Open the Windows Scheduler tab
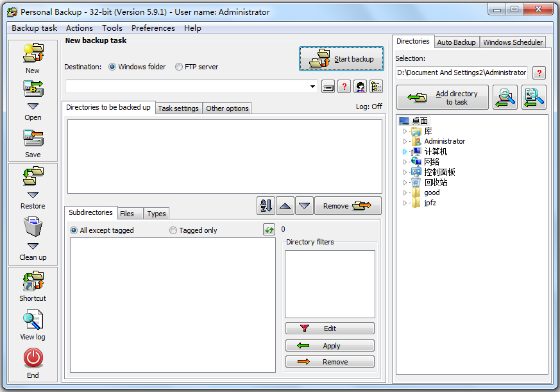Screen dimensions: 560x392 click(x=513, y=42)
